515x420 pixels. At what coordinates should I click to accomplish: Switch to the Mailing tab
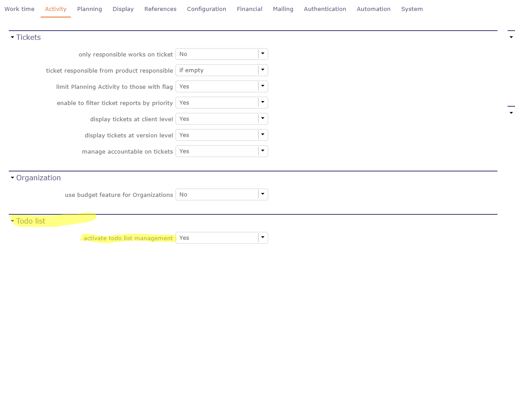tap(283, 9)
